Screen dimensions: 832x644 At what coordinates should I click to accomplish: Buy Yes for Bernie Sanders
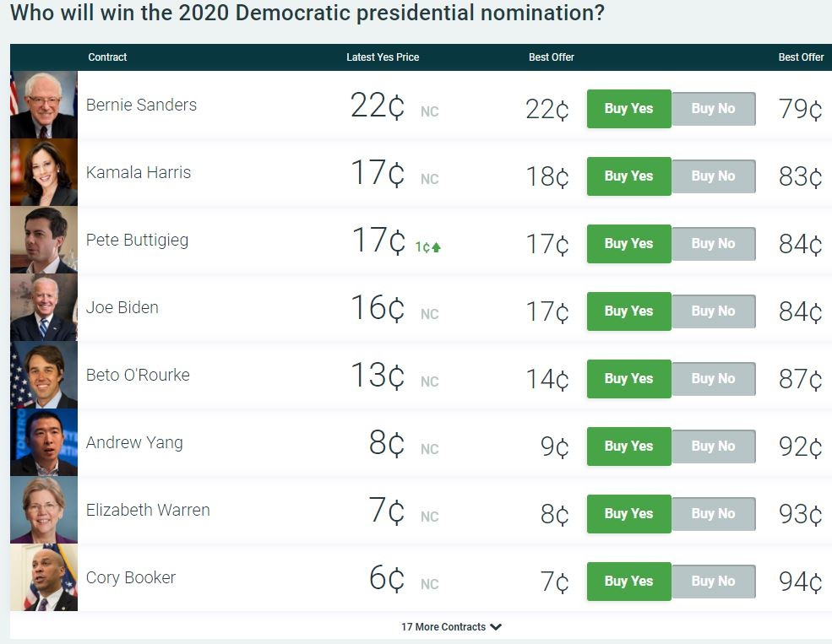point(628,109)
